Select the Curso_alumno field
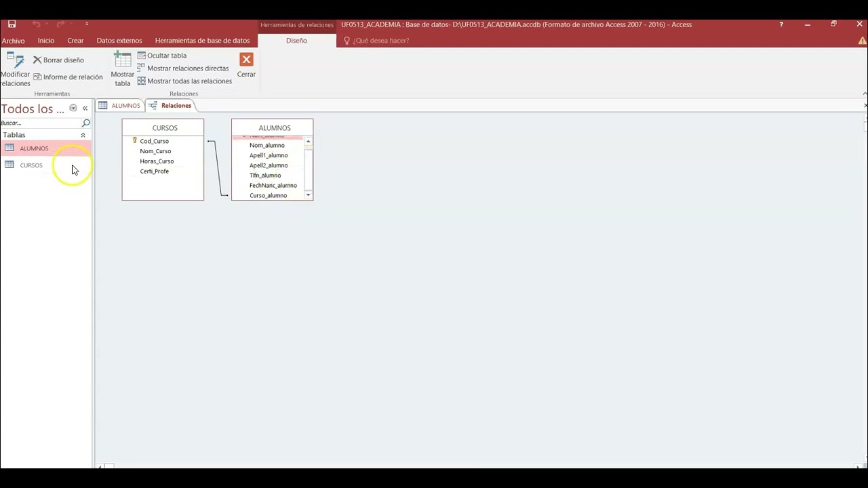 click(268, 196)
